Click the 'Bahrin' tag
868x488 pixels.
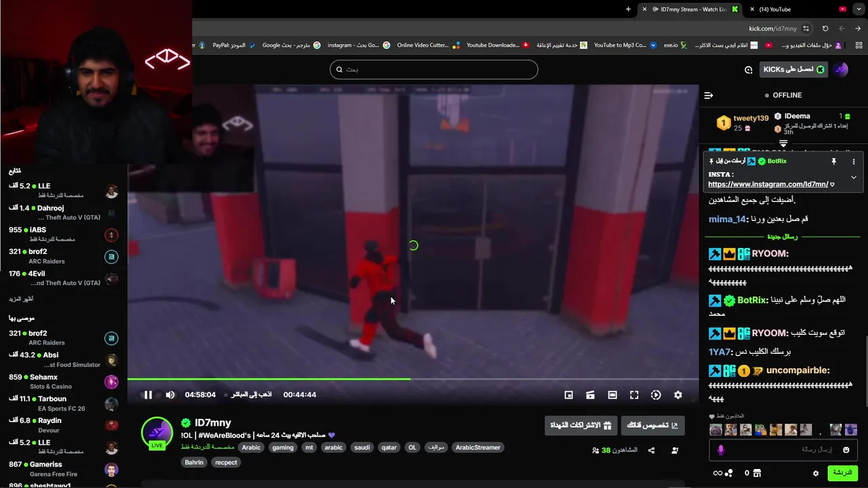point(194,462)
